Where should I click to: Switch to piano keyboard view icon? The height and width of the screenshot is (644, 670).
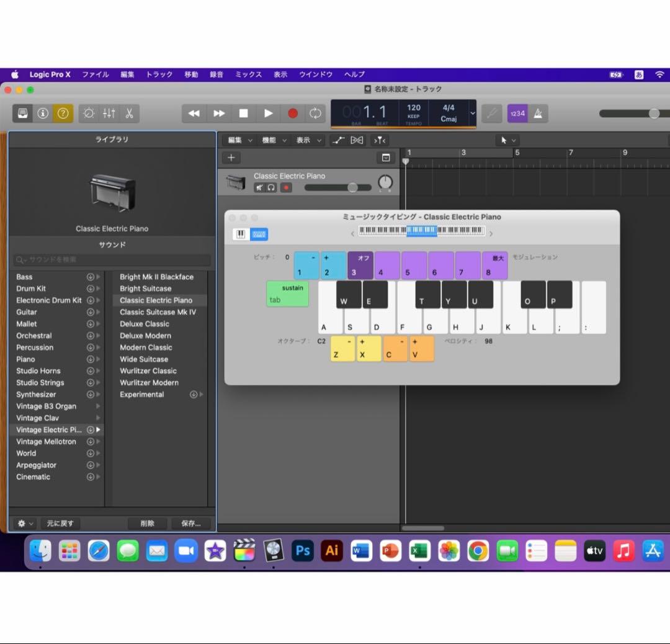point(241,234)
